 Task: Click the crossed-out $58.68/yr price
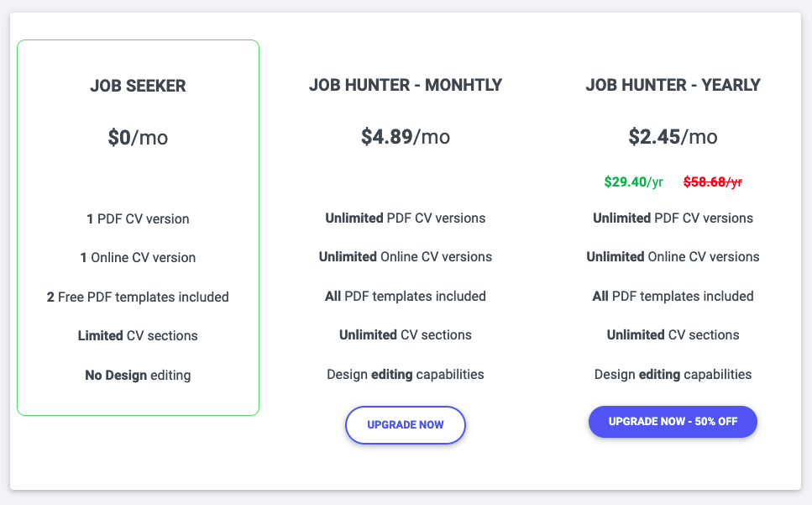713,181
